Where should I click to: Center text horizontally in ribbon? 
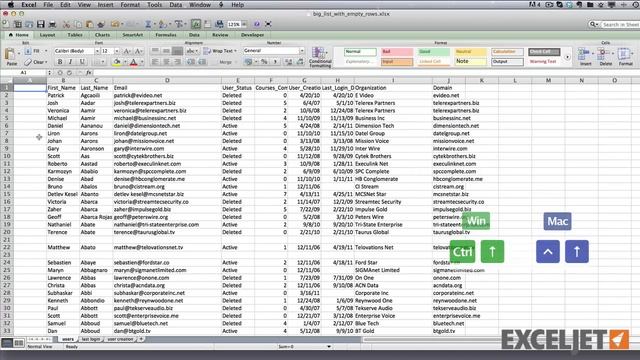166,62
